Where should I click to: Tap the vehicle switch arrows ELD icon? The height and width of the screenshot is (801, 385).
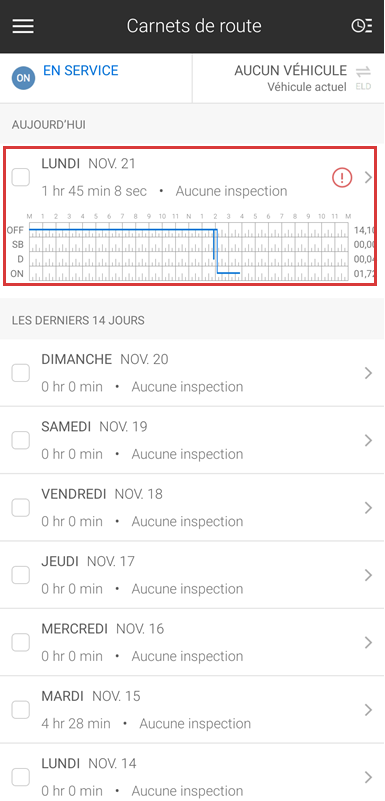click(x=364, y=77)
